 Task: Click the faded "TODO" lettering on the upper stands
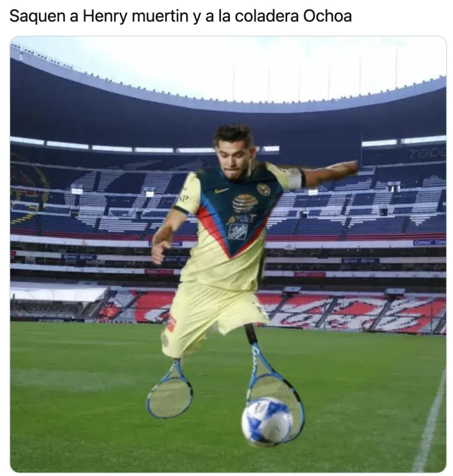[427, 154]
